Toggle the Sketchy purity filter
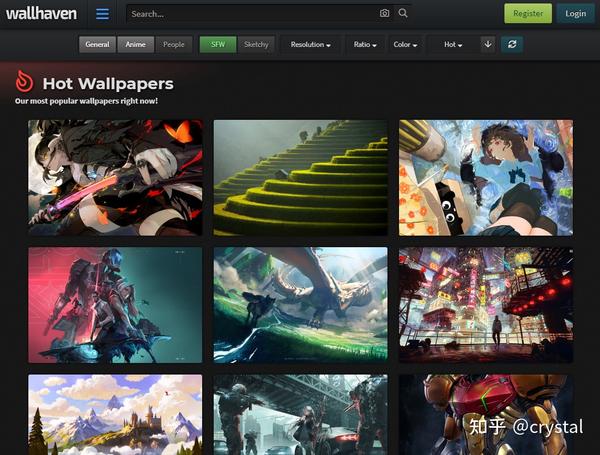This screenshot has width=600, height=455. (256, 44)
